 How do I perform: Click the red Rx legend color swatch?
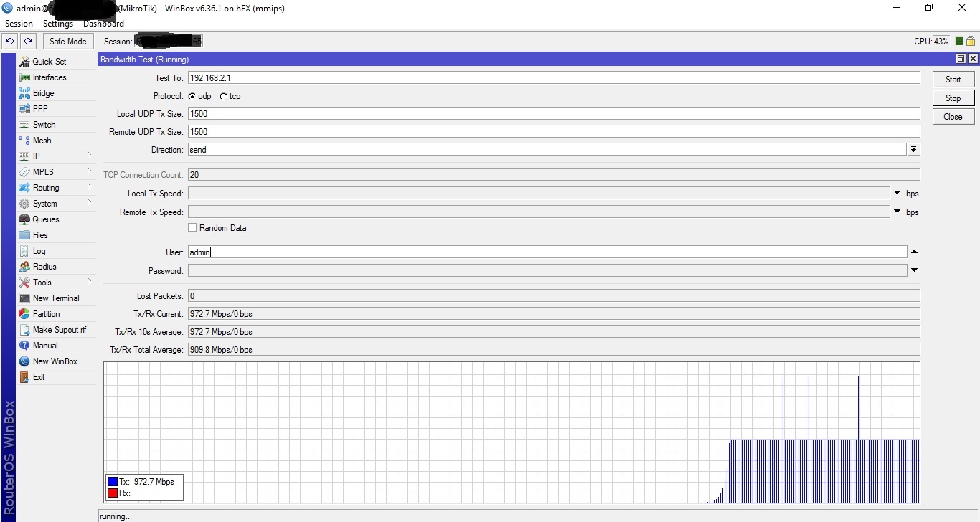(x=113, y=493)
